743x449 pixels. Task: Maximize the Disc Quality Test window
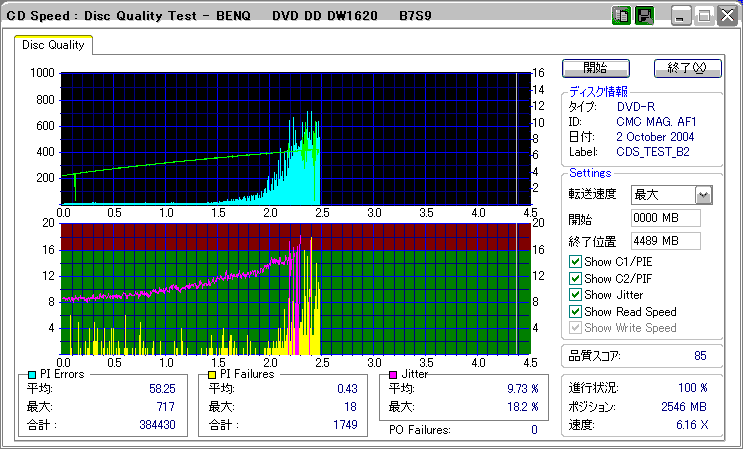[703, 16]
